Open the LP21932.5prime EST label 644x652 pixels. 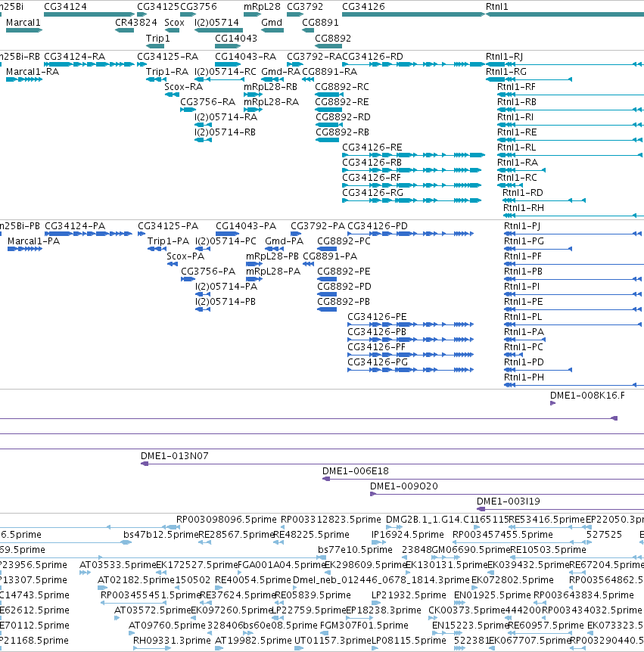pos(409,595)
